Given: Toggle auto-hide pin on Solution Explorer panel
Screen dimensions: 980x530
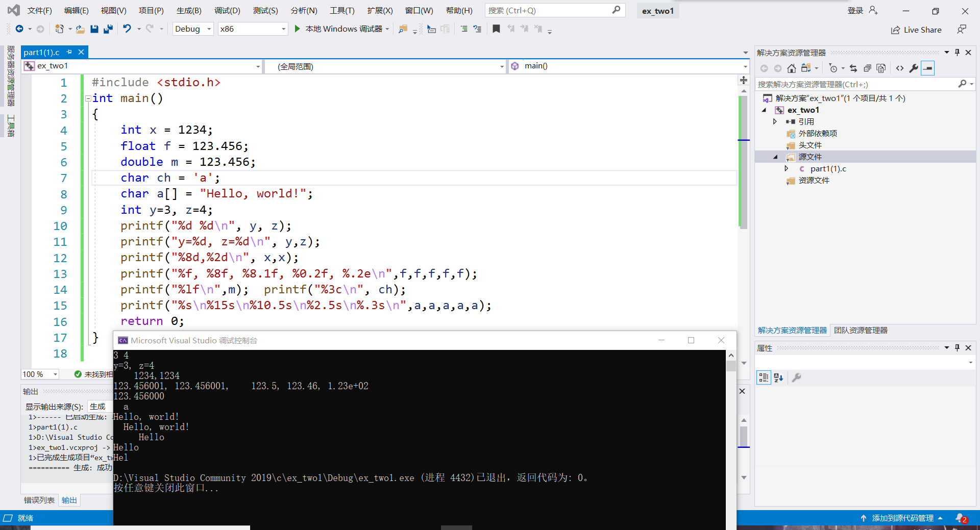Looking at the screenshot, I should click(957, 53).
